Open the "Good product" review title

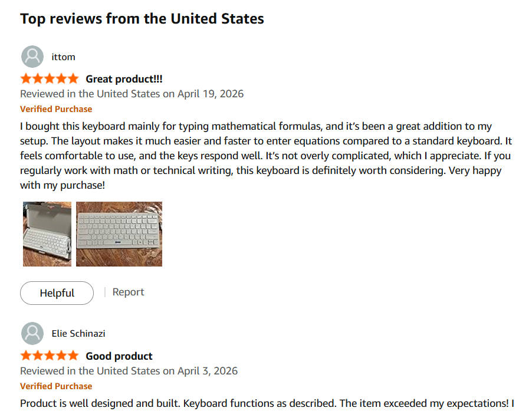(x=119, y=355)
